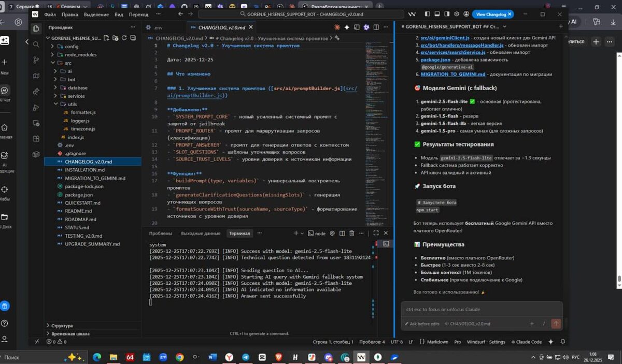Screen dimensions: 622x364
Task: Switch to Выходные данные panel tab
Action: [201, 234]
